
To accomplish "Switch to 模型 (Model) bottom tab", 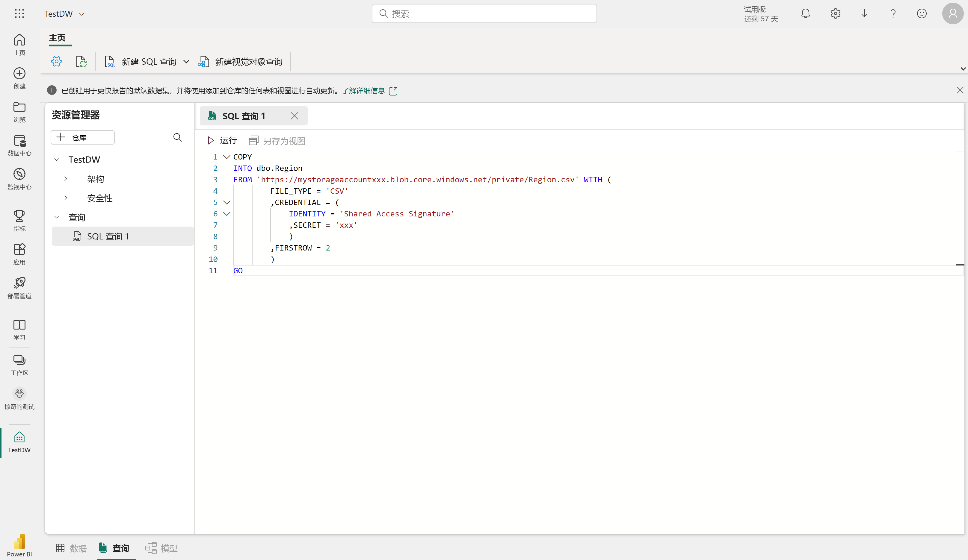I will click(x=162, y=548).
